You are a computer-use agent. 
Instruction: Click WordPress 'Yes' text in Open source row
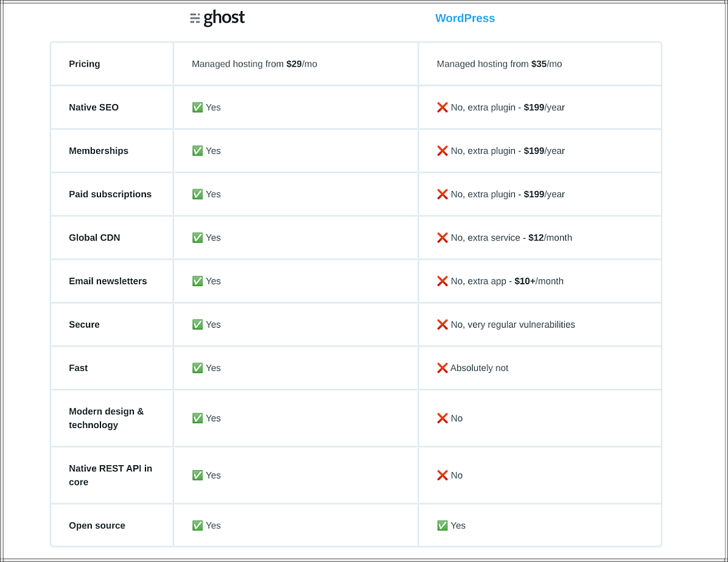click(x=458, y=525)
